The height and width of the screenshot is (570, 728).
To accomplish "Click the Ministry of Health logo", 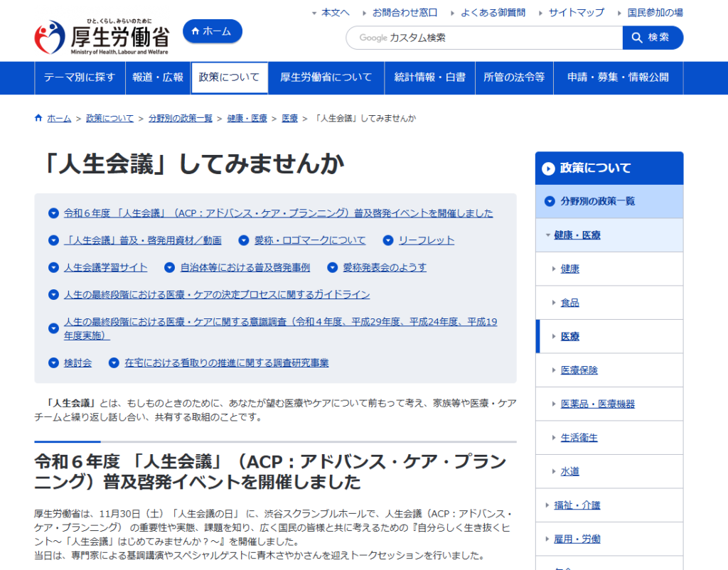I will (102, 37).
